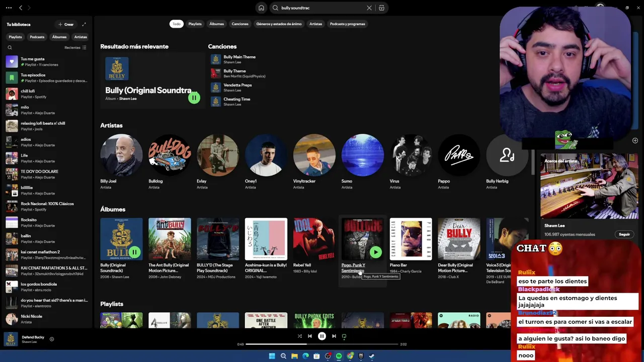644x362 pixels.
Task: Select the Playlists search filter
Action: 195,24
